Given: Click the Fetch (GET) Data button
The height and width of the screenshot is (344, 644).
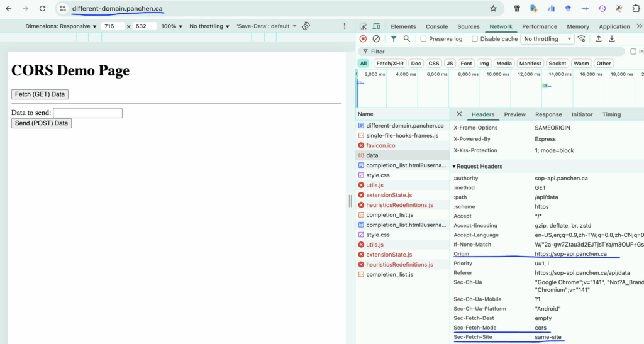Looking at the screenshot, I should [40, 94].
